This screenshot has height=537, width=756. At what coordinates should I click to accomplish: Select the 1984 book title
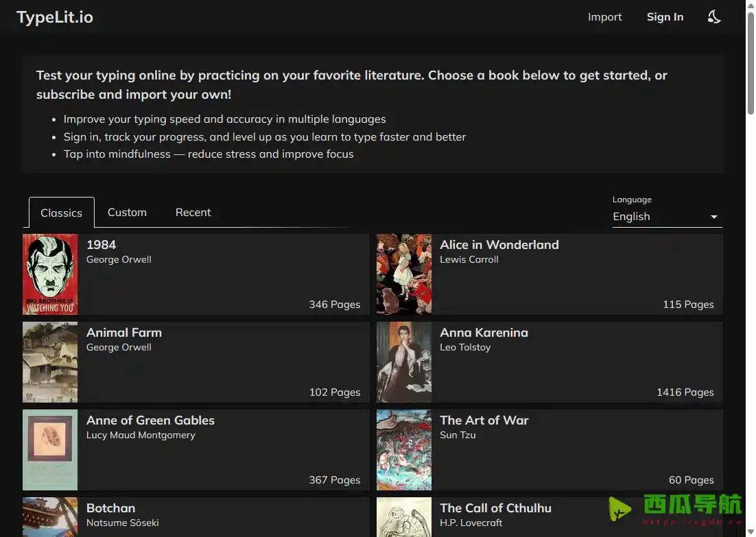click(102, 244)
